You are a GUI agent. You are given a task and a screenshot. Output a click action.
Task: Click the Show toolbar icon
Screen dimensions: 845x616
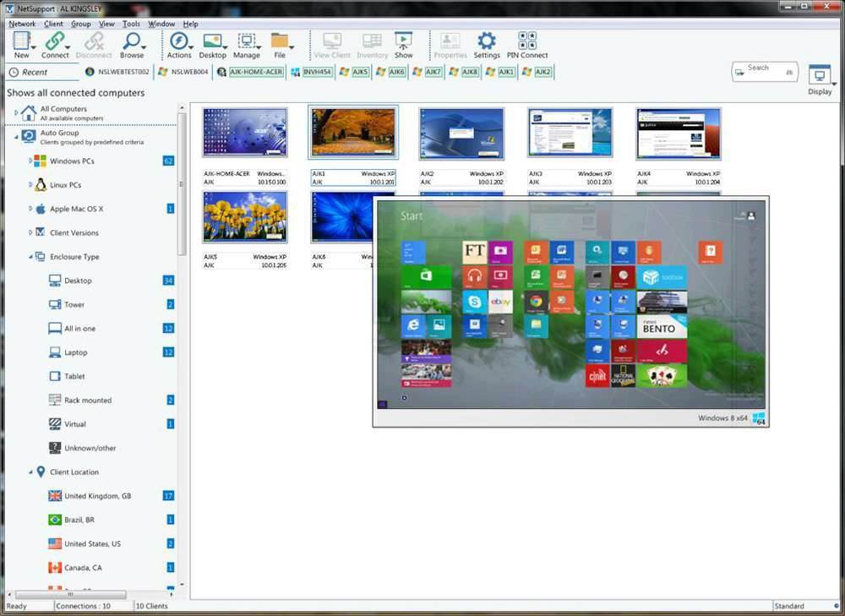403,41
